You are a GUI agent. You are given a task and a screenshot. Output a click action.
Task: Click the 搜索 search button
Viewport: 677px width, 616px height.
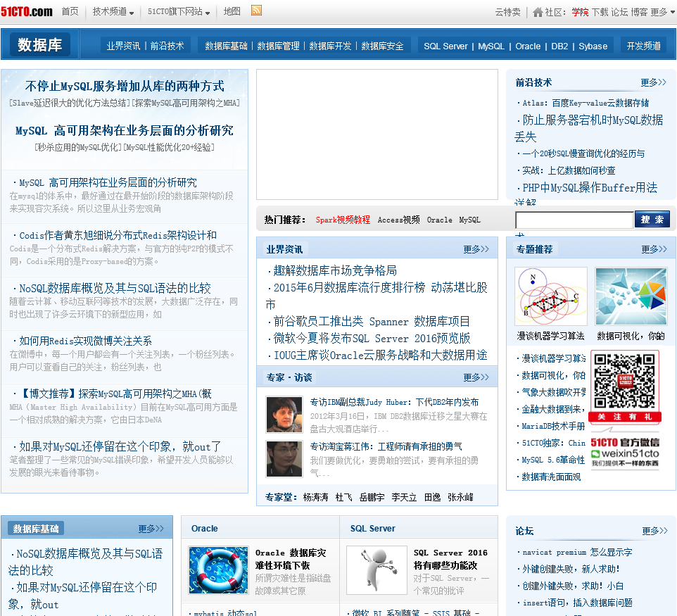pos(652,220)
